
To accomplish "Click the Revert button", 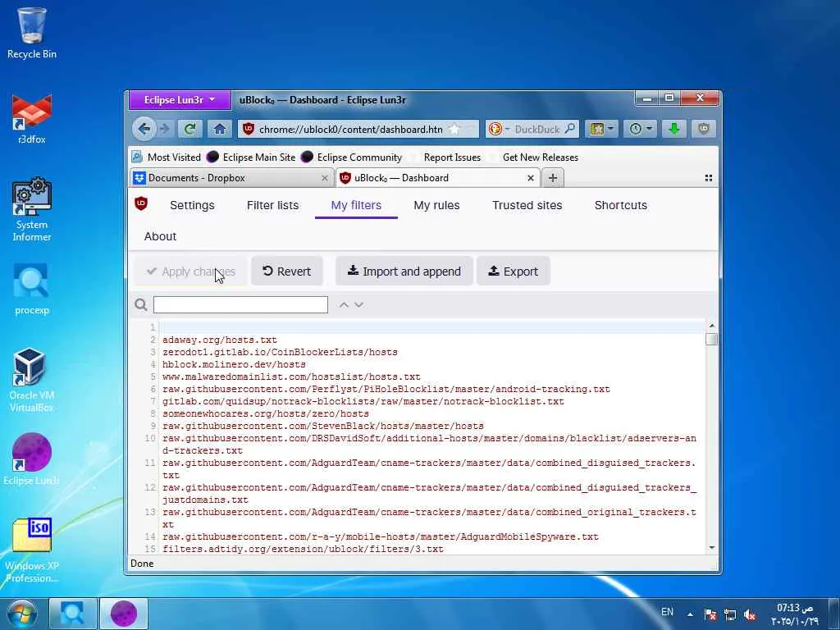I will [x=286, y=271].
